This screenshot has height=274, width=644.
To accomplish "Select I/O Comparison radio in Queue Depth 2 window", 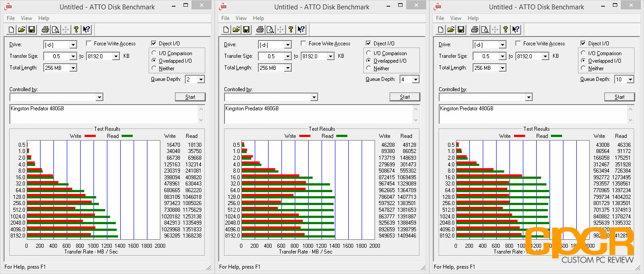I will (x=155, y=53).
